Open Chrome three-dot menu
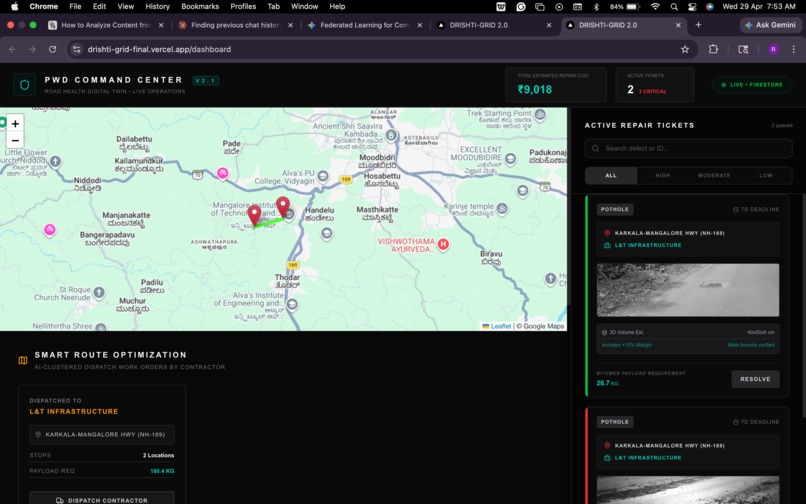 (x=794, y=49)
